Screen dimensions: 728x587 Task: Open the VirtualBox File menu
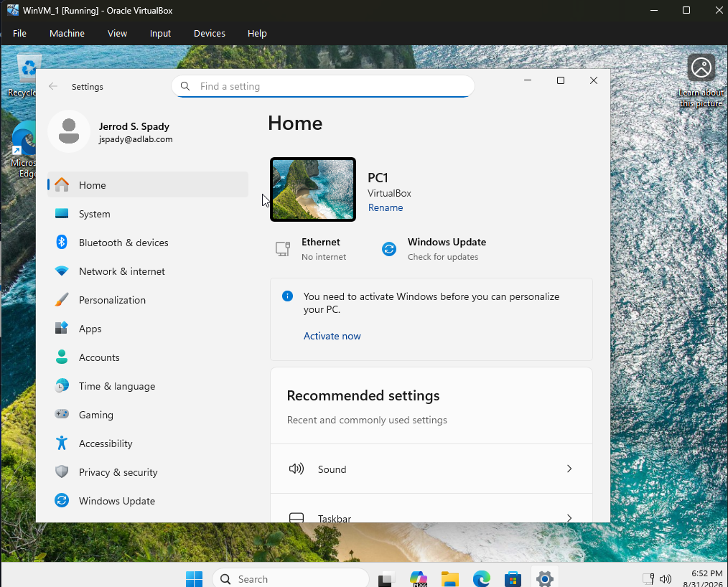19,34
